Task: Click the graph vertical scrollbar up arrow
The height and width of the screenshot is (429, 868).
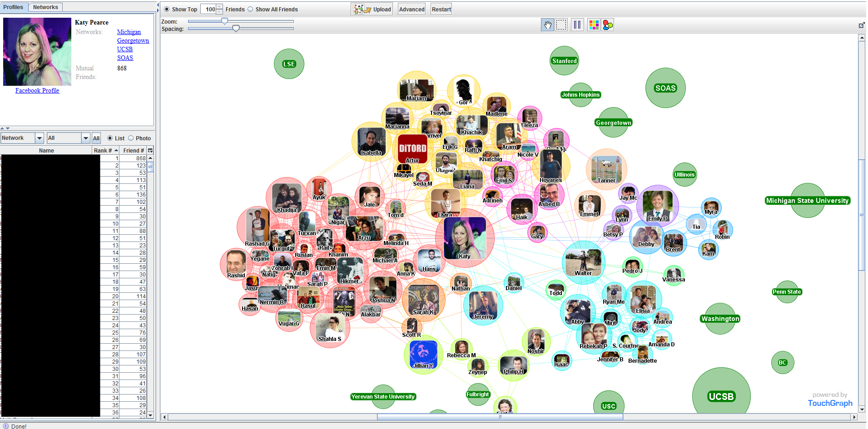Action: point(862,38)
